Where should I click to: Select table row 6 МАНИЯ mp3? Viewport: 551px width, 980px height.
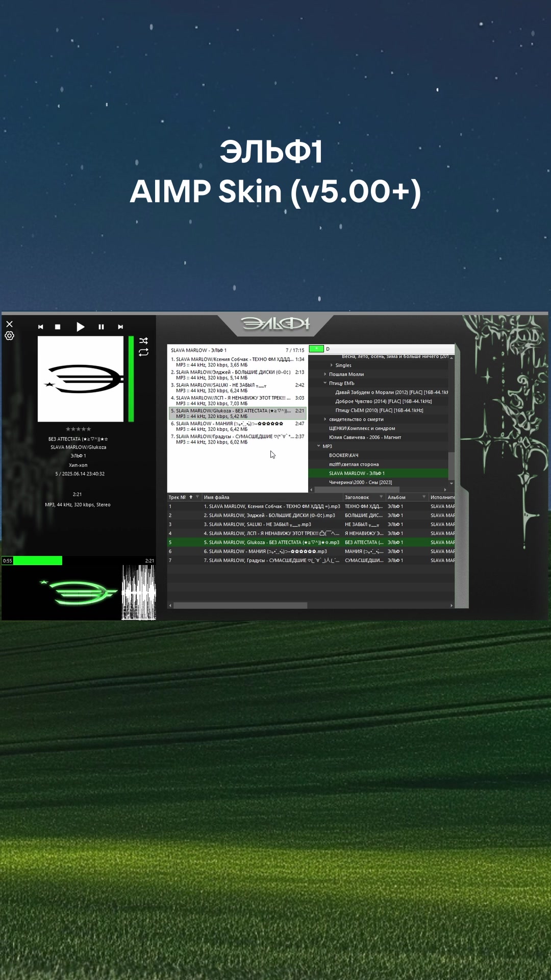tap(311, 551)
